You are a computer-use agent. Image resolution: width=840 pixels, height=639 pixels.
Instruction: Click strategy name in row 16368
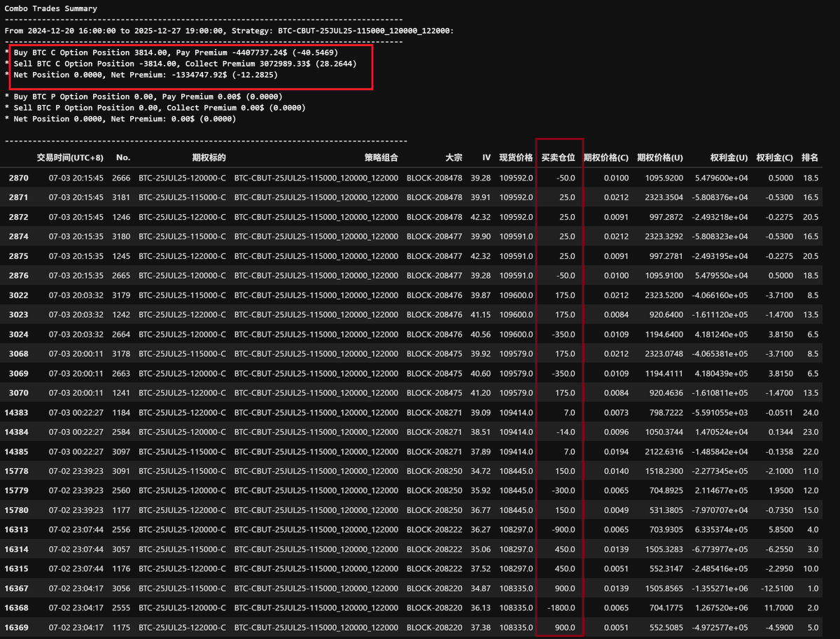(x=316, y=608)
